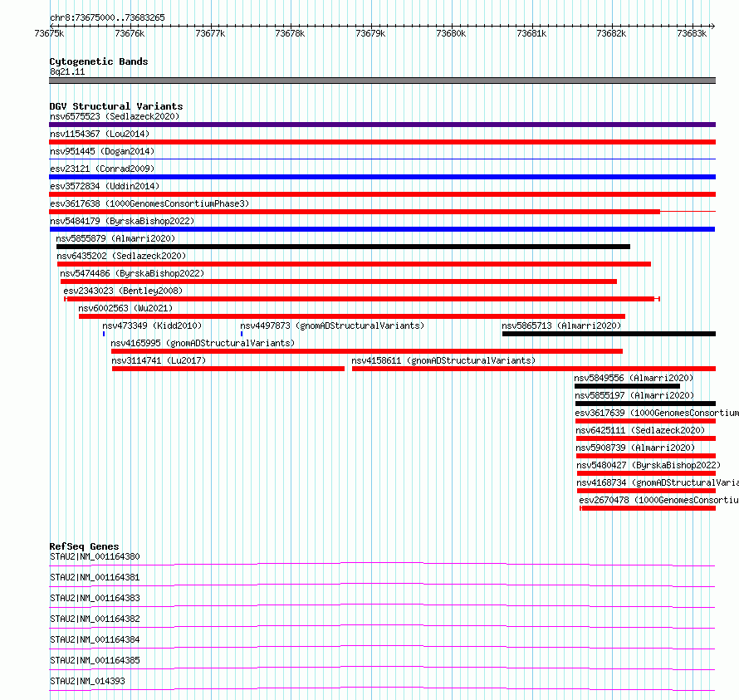Viewport: 739px width, 700px height.
Task: Click the small blue nsv4497873 marker
Action: click(242, 334)
